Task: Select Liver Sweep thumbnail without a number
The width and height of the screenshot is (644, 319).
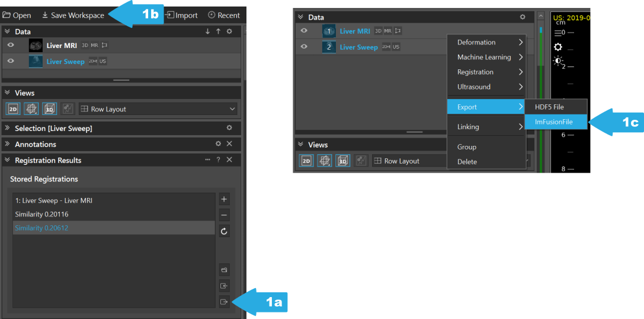Action: pyautogui.click(x=36, y=61)
